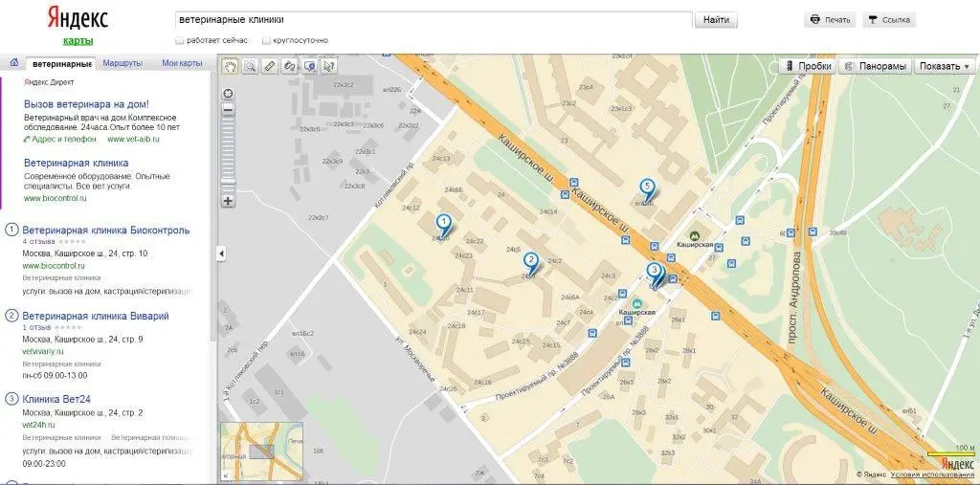
Task: Toggle the Пробки traffic layer
Action: [808, 66]
